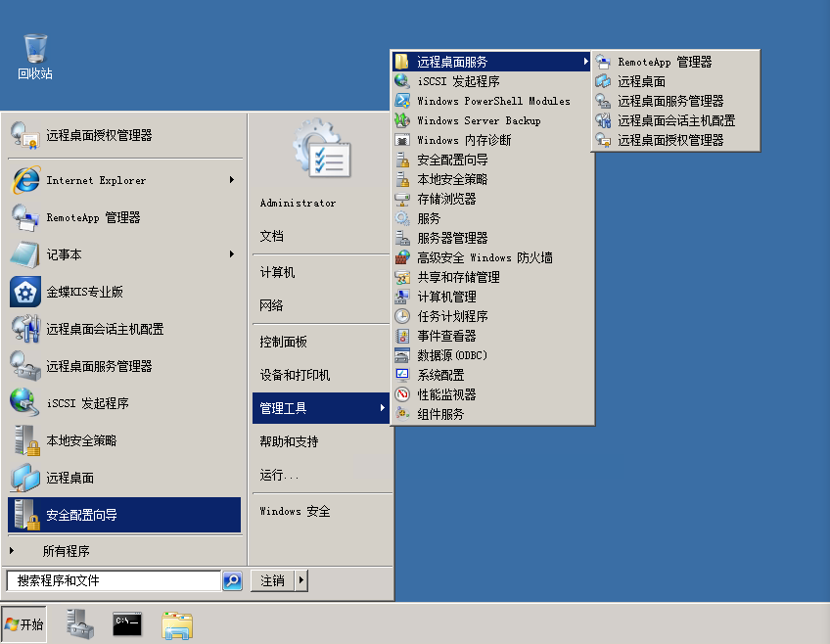This screenshot has height=644, width=830.
Task: Open 任务计划程序
Action: point(491,316)
